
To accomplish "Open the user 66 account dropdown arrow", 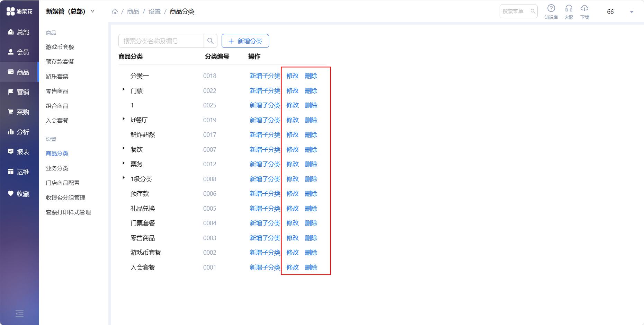I will (x=632, y=12).
